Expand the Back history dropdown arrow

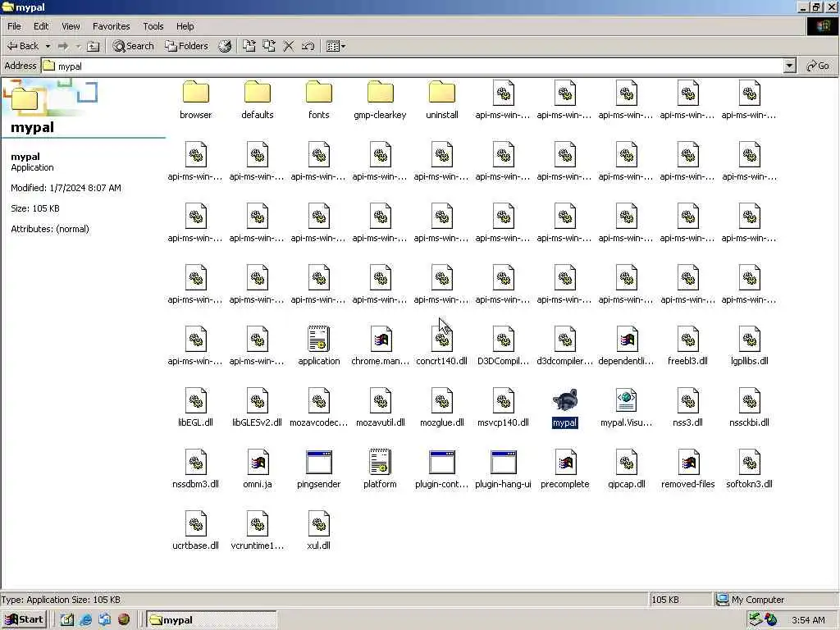coord(48,46)
